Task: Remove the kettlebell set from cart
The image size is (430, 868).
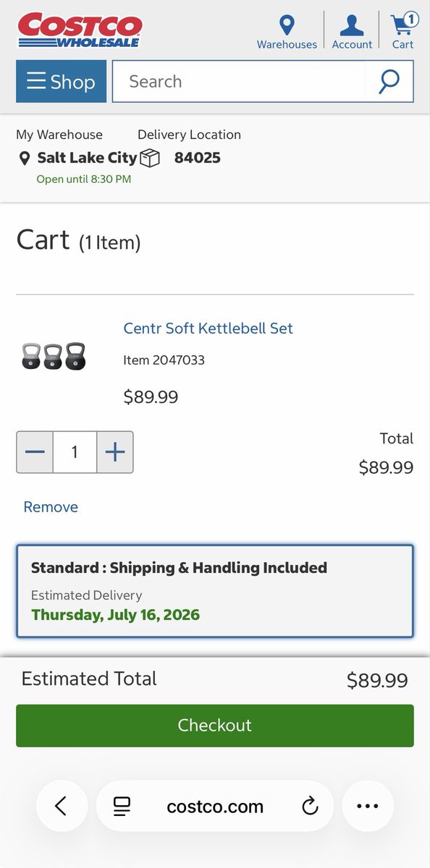Action: click(x=51, y=507)
